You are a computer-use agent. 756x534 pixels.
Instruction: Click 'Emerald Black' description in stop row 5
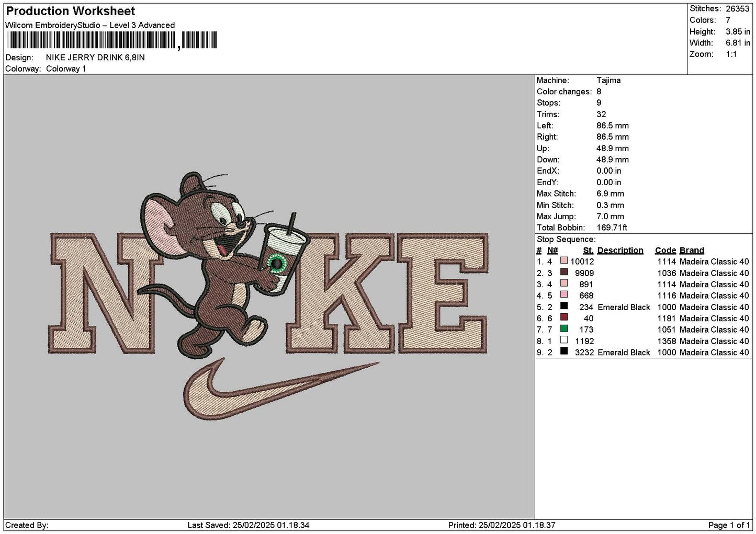click(x=624, y=307)
